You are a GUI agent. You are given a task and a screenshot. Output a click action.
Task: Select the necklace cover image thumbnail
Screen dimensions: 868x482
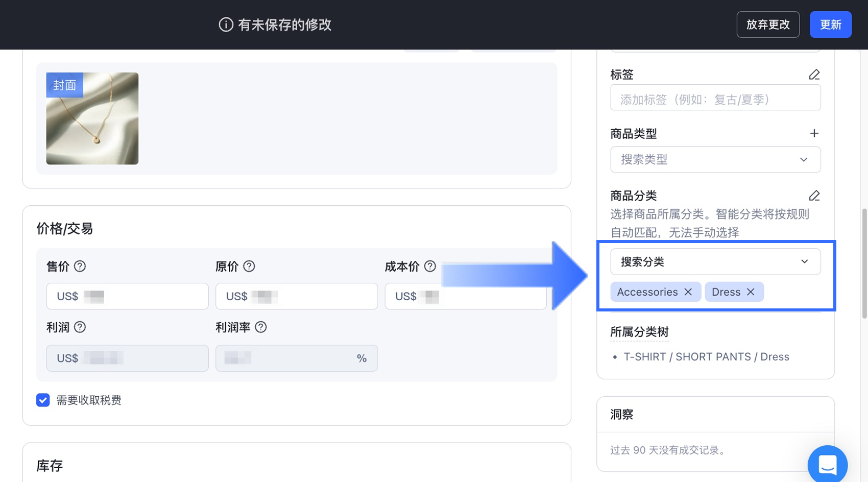[x=92, y=118]
